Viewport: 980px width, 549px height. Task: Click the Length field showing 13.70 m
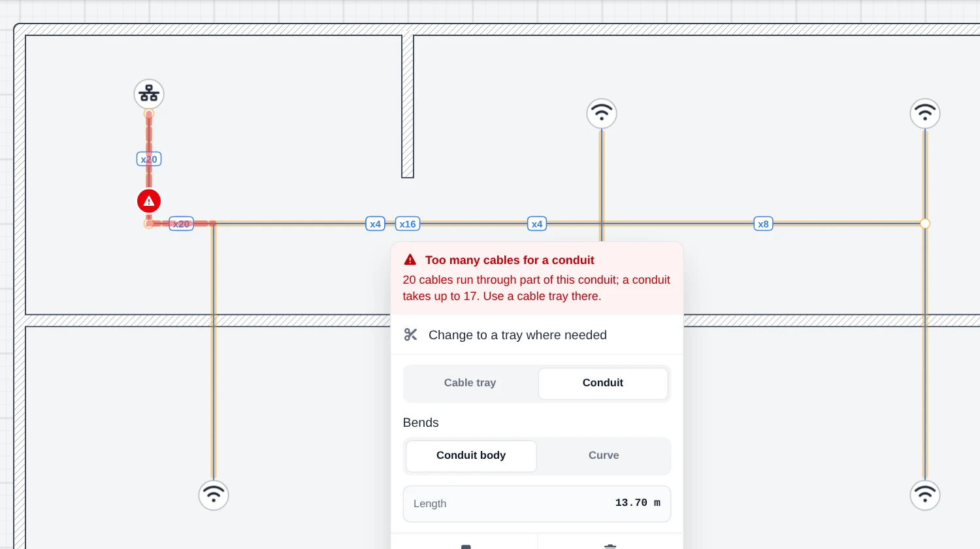(x=537, y=504)
